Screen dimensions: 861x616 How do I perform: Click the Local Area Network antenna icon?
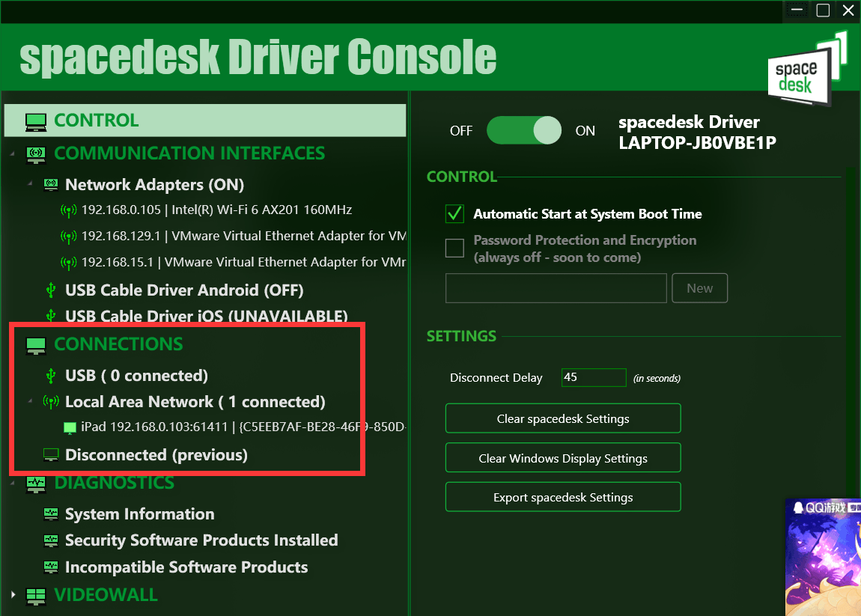point(51,402)
